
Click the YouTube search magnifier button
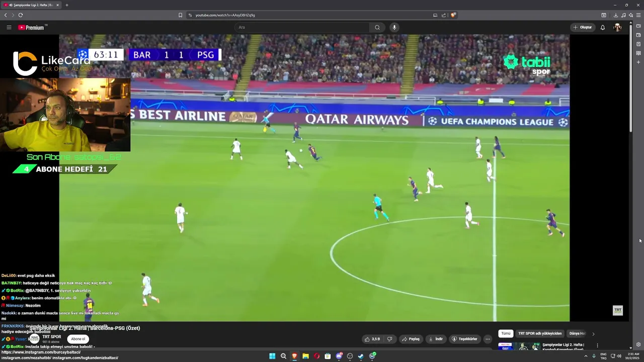point(377,27)
